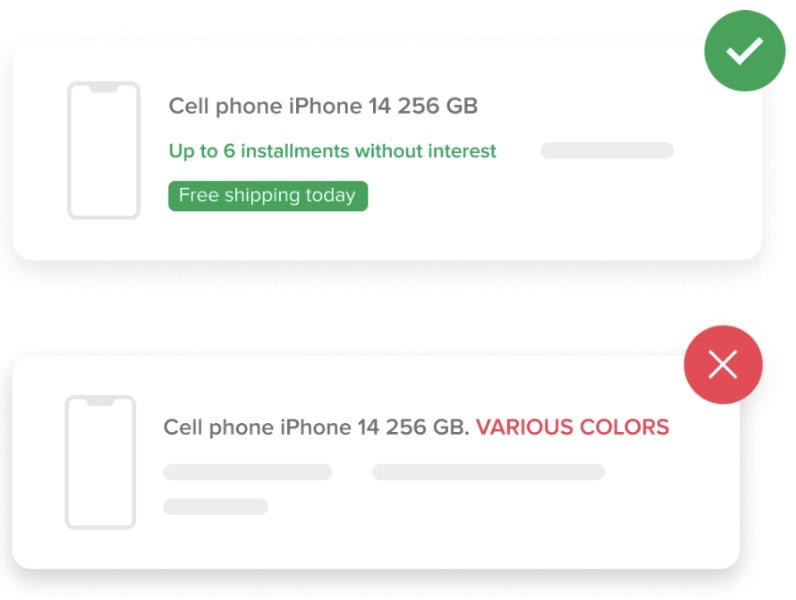Select the long left placeholder bar under rejected title
This screenshot has height=600, width=796.
coord(247,472)
